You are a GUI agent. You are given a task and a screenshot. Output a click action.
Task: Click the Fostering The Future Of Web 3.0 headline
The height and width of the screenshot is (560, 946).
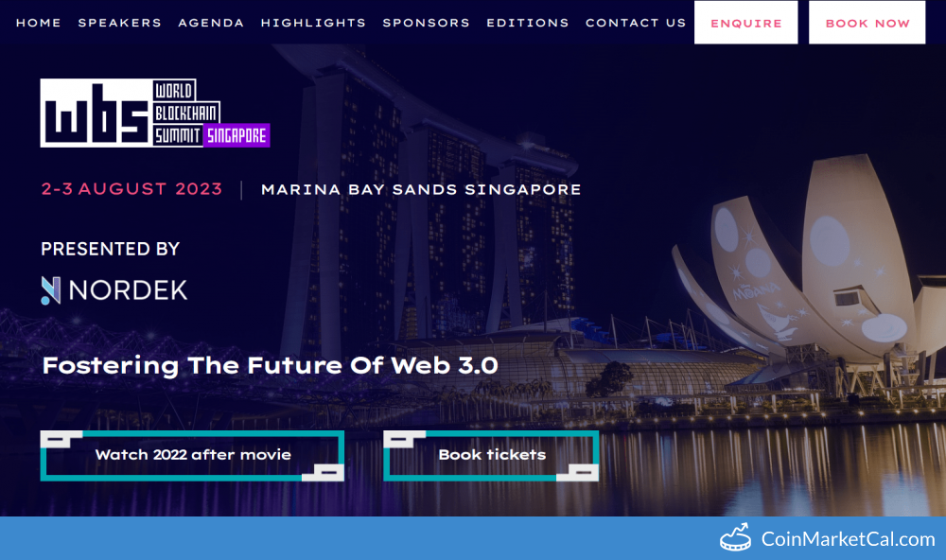(271, 366)
